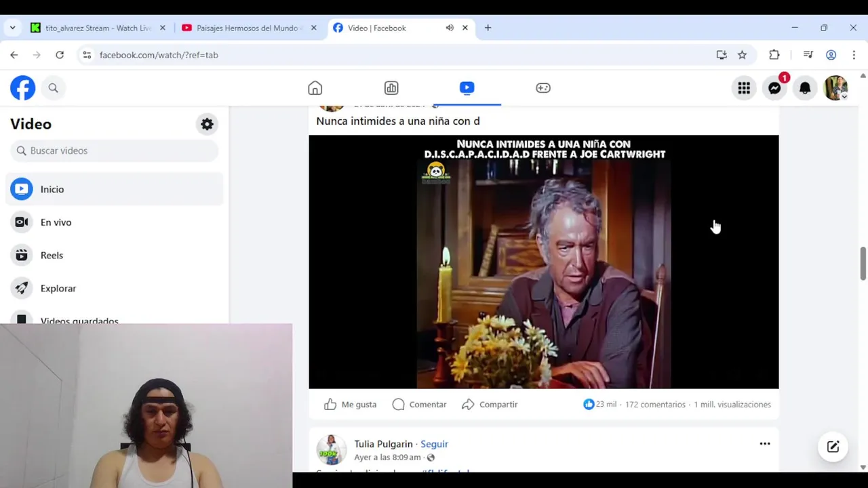Screen dimensions: 868x488
Task: Click the page vertical scrollbar thumb
Action: [863, 263]
